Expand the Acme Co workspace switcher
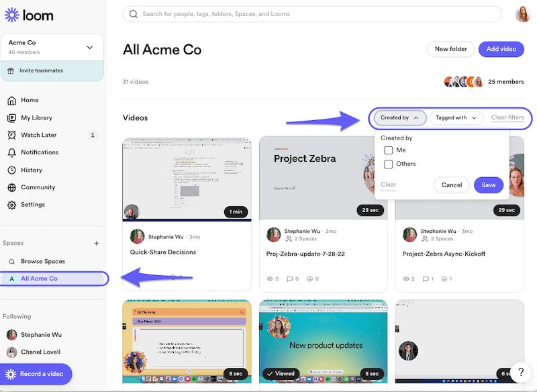The image size is (537, 392). (x=90, y=48)
